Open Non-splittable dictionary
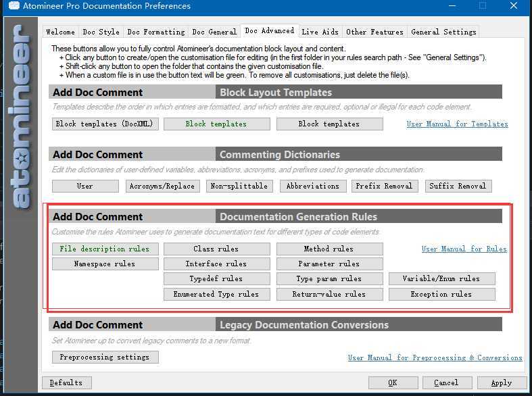Viewport: 532px width, 396px height. pyautogui.click(x=239, y=186)
